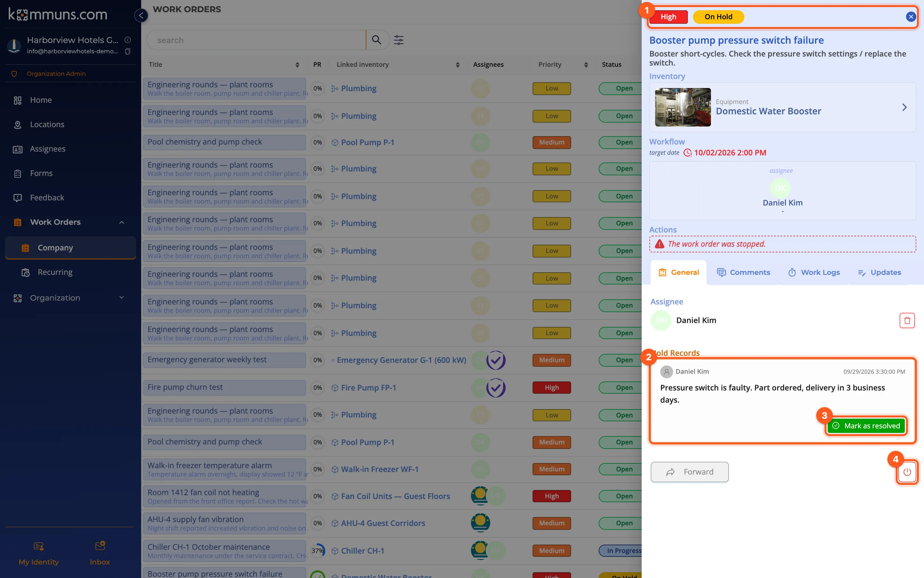Open the Fire Pump FP-1 link
924x578 pixels.
coord(368,388)
